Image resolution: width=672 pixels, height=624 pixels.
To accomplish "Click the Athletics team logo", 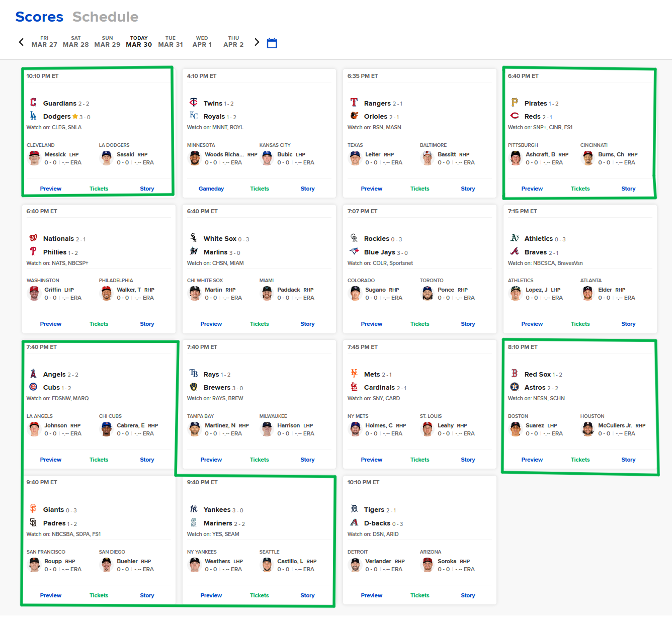I will [515, 238].
